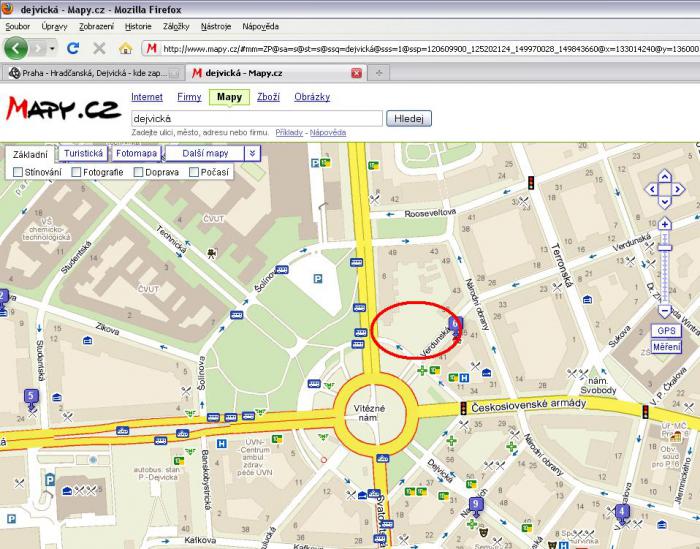Viewport: 700px width, 549px height.
Task: Open the Příklady link
Action: pos(288,132)
